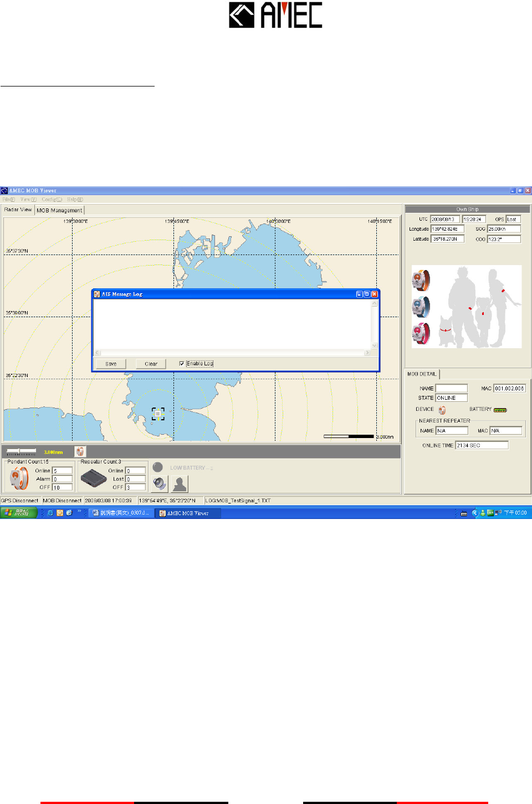532x804 pixels.
Task: Click the LOG:MOB_TestSignal_1.TXT status entry
Action: (238, 501)
